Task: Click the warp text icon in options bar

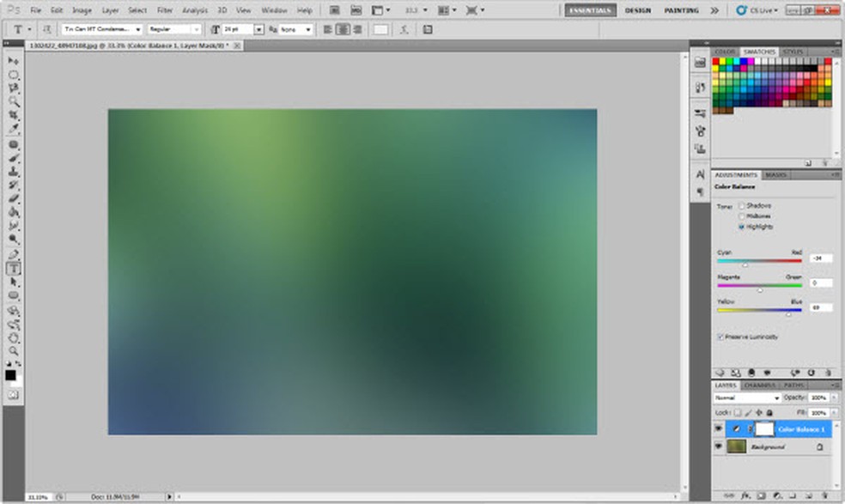Action: pyautogui.click(x=404, y=29)
